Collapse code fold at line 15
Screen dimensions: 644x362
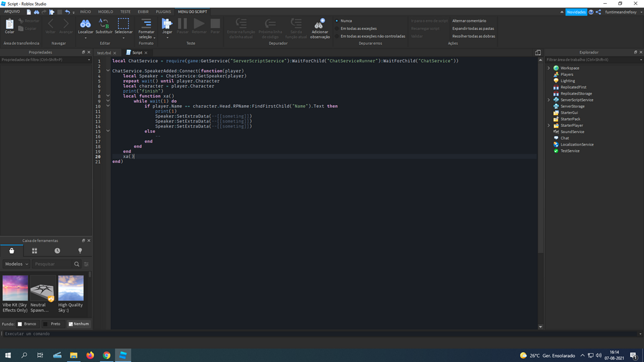click(x=108, y=131)
